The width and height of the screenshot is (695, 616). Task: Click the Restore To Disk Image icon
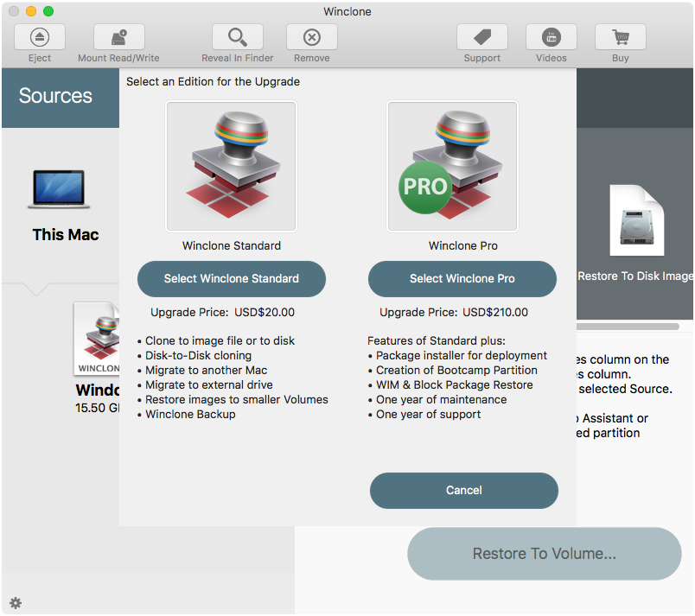click(637, 220)
